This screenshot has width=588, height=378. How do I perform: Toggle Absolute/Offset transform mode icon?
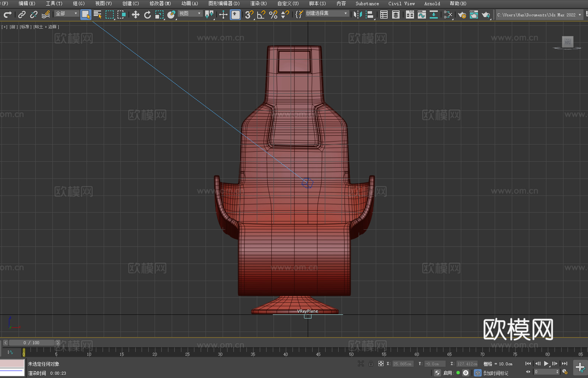point(381,364)
